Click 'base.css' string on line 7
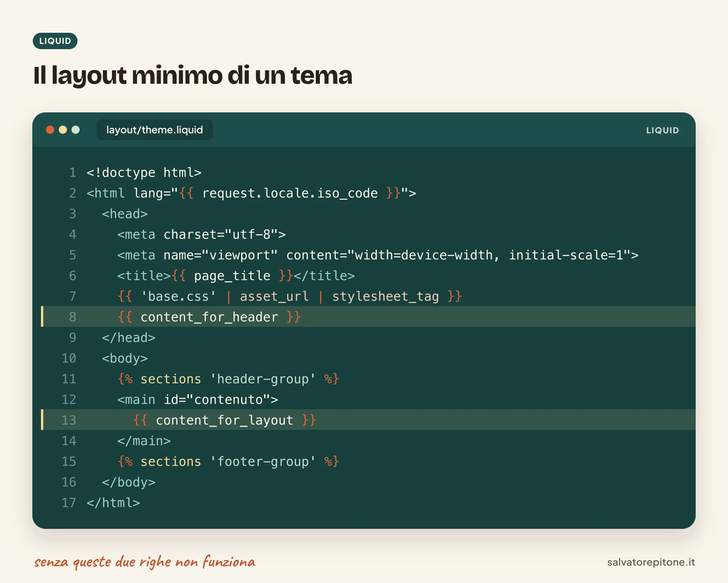Viewport: 728px width, 583px height. coord(178,296)
